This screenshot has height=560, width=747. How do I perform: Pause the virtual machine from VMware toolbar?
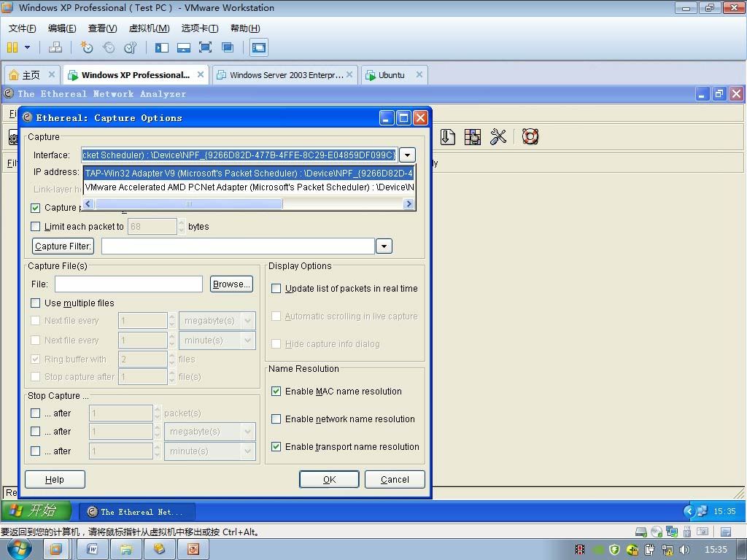(12, 47)
